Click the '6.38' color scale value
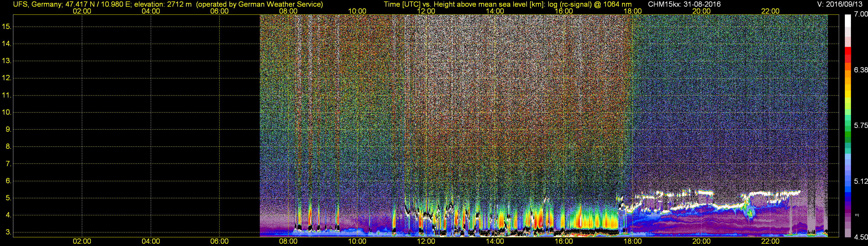This screenshot has height=246, width=868. tap(860, 70)
